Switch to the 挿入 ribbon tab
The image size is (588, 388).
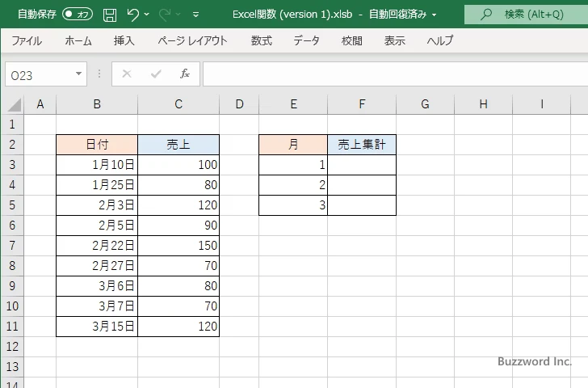[x=124, y=40]
